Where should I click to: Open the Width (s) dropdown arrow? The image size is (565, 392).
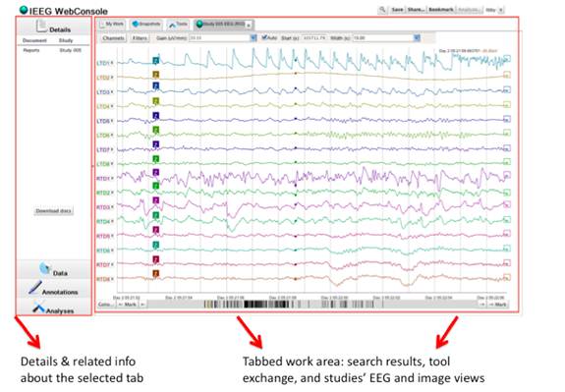coord(417,38)
